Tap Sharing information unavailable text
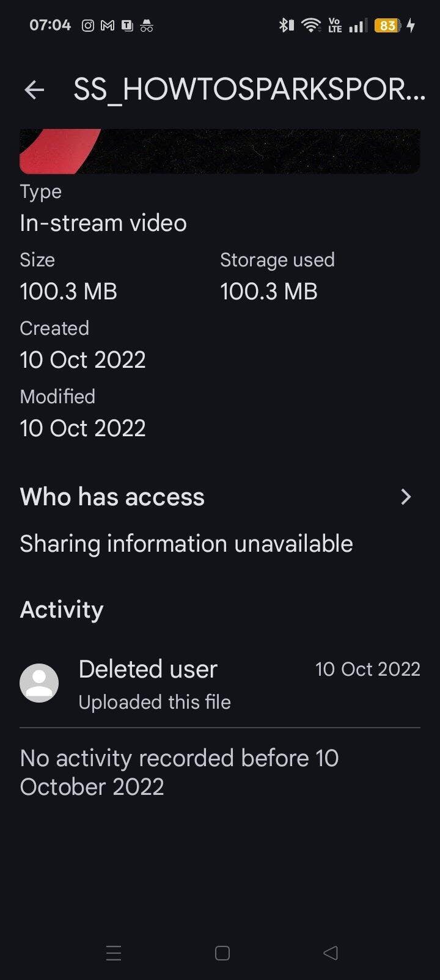The height and width of the screenshot is (980, 440). pyautogui.click(x=186, y=544)
